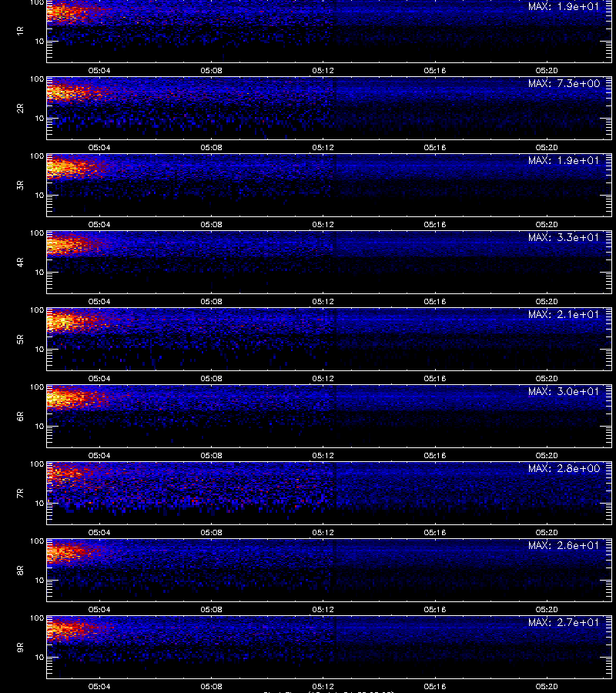Click inside the 7R spectrogram plot
Viewport: 616px width, 693px height.
coord(329,493)
